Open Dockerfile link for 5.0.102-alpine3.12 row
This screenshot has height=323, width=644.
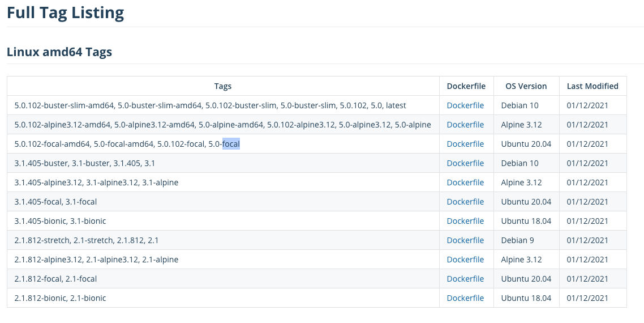pos(465,125)
